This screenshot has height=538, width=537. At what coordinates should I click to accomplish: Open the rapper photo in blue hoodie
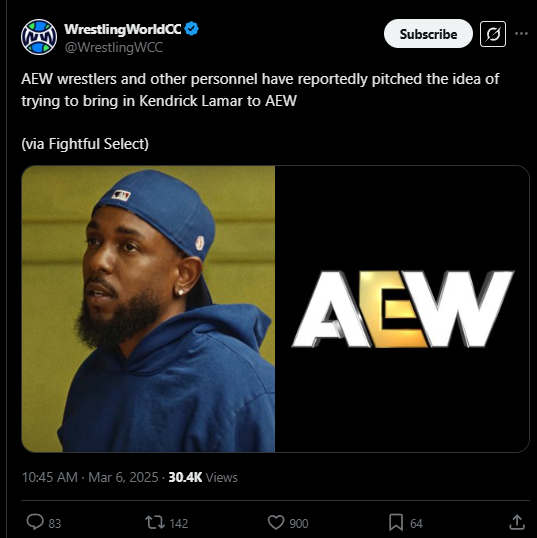pyautogui.click(x=148, y=309)
